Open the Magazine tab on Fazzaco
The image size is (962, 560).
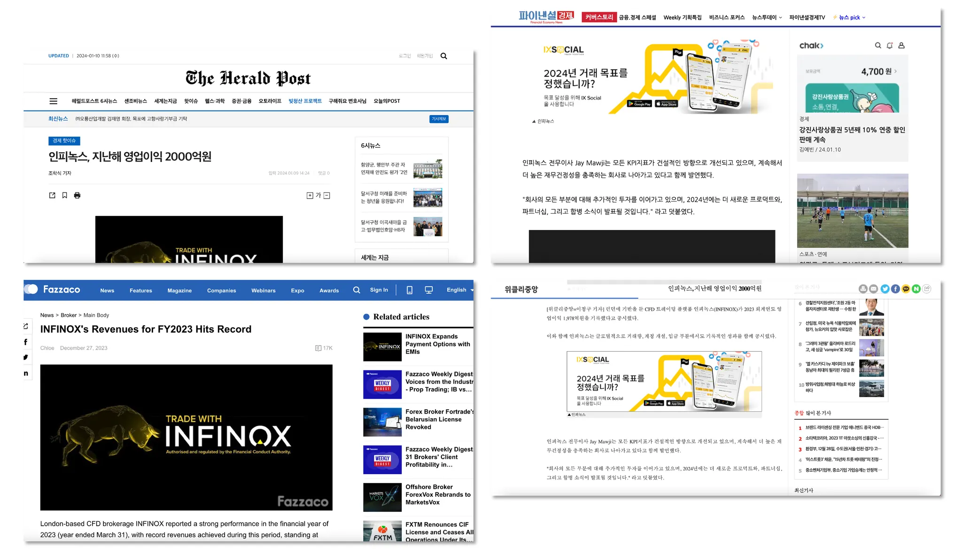pos(179,291)
